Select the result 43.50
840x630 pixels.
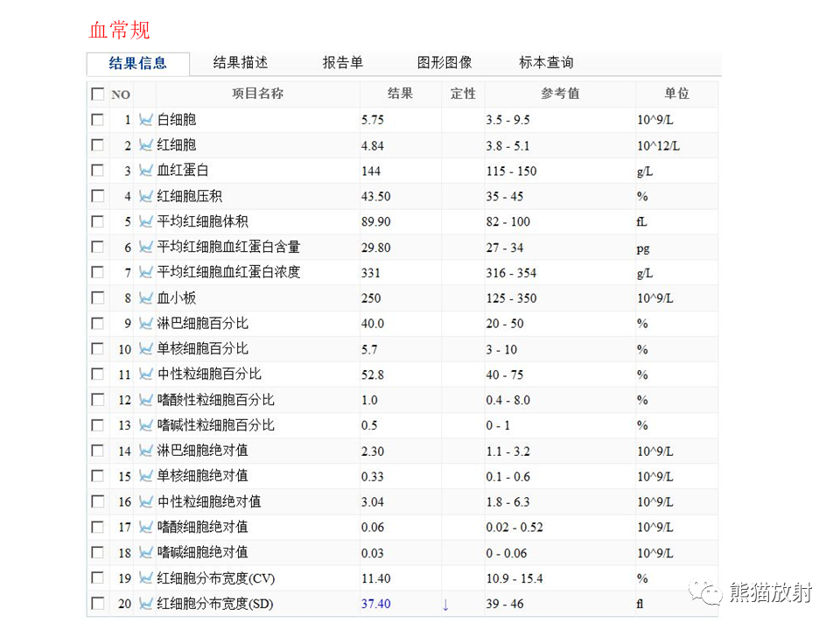click(375, 197)
